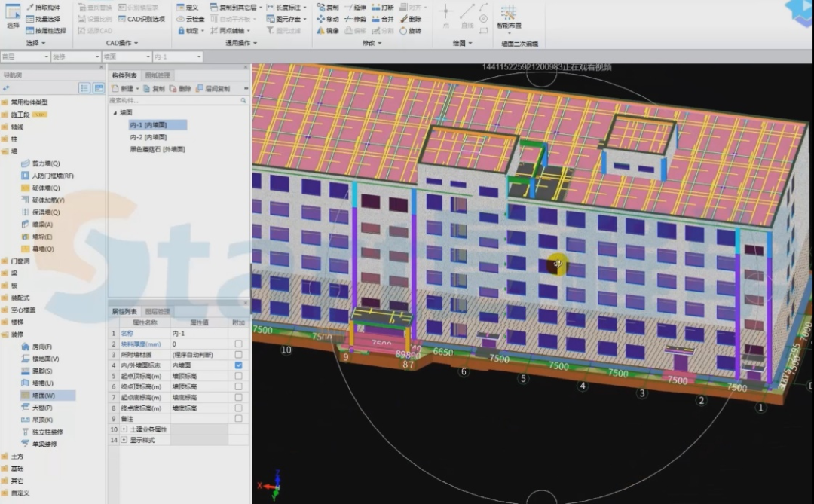Image resolution: width=814 pixels, height=504 pixels.
Task: Click the 层间复制 button
Action: 213,89
